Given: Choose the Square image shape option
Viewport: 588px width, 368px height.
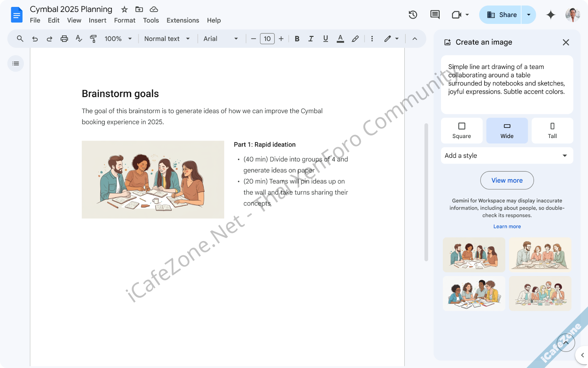Looking at the screenshot, I should [x=462, y=131].
